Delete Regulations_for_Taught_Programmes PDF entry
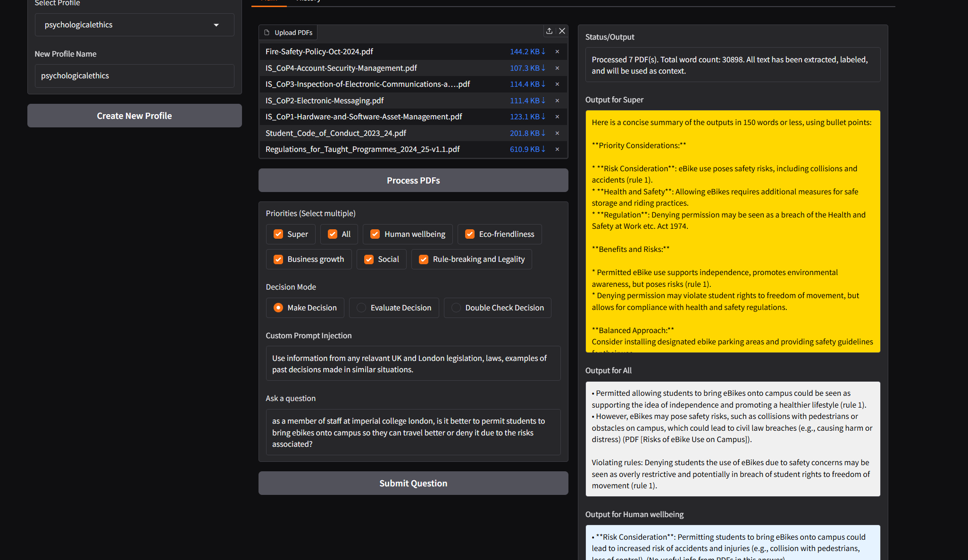The height and width of the screenshot is (560, 968). point(557,150)
